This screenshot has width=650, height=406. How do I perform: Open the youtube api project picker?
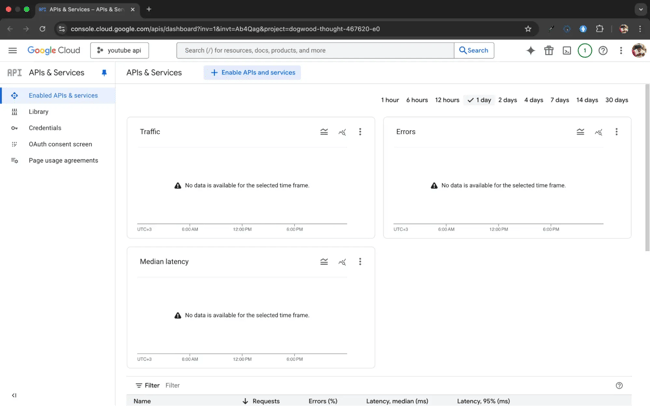(119, 50)
